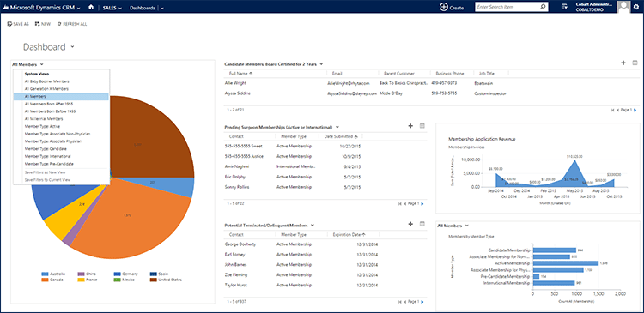Click the Active Membership bar in chart

(x=565, y=263)
